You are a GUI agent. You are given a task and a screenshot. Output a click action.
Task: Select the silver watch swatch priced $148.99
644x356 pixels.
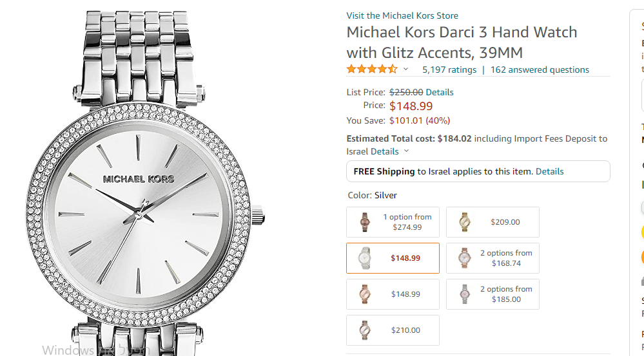(393, 258)
